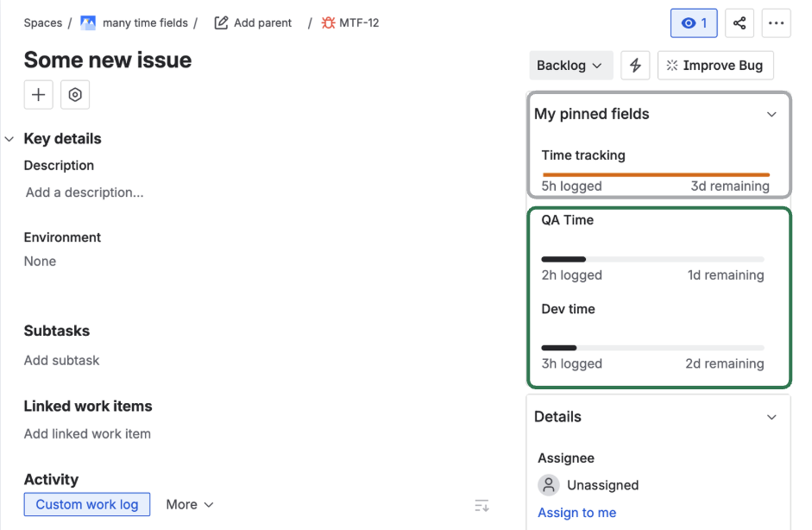
Task: Collapse the Details panel
Action: pos(772,417)
